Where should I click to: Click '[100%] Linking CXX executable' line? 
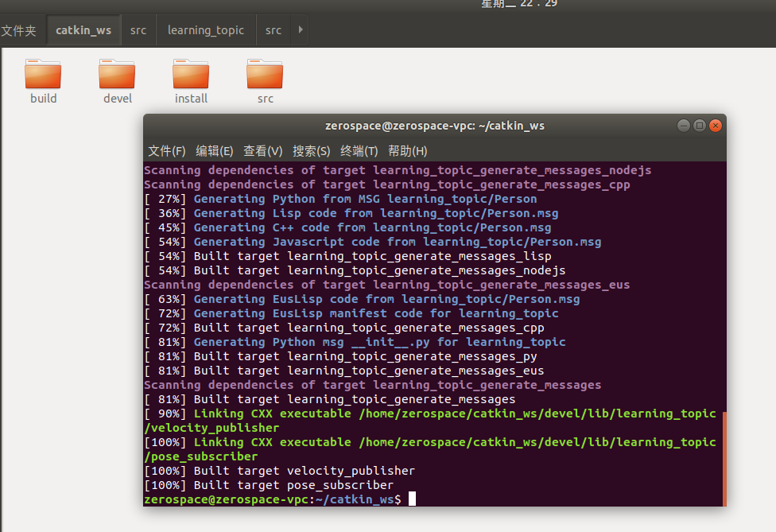(x=430, y=442)
